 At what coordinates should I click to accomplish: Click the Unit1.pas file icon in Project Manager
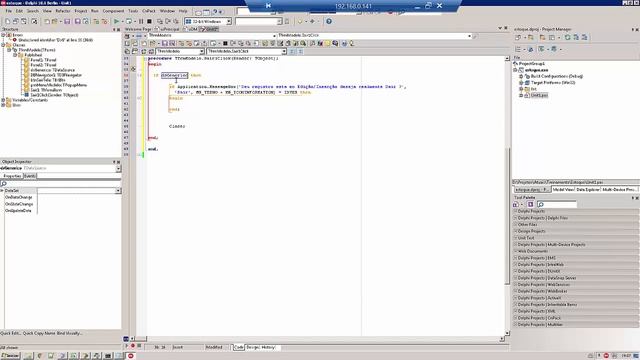(x=527, y=95)
